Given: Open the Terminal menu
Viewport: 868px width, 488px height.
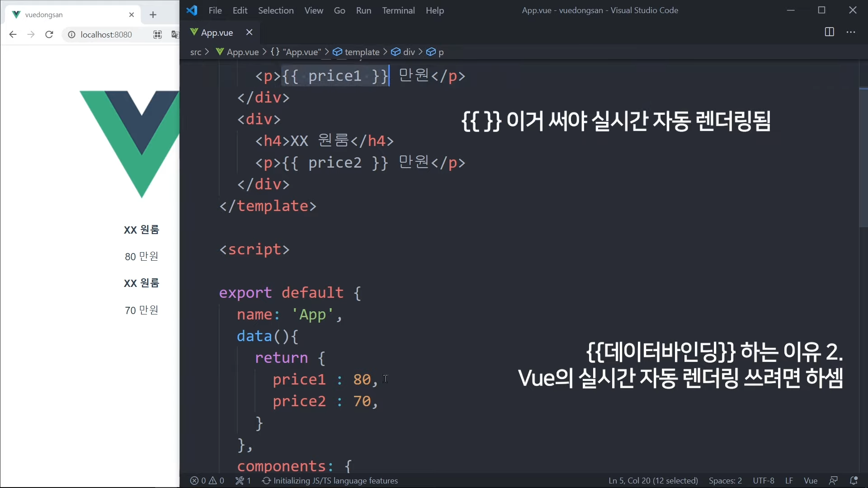Looking at the screenshot, I should click(398, 10).
